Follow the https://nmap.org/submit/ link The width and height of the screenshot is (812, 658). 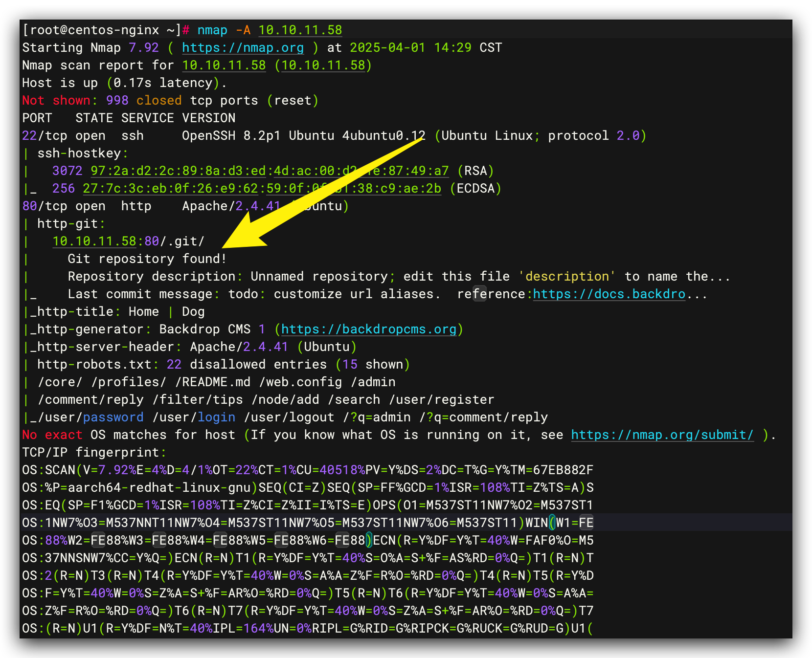tap(662, 435)
